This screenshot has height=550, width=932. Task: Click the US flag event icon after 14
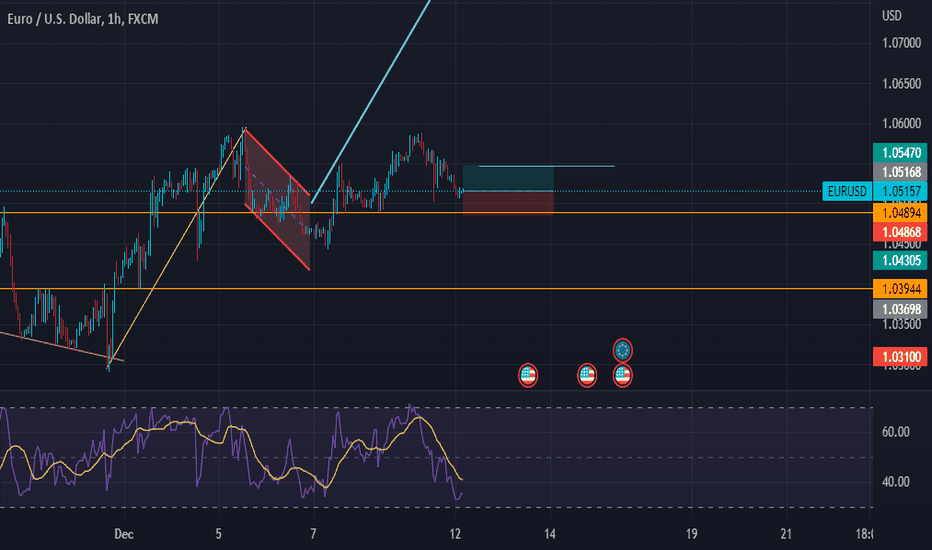[587, 375]
